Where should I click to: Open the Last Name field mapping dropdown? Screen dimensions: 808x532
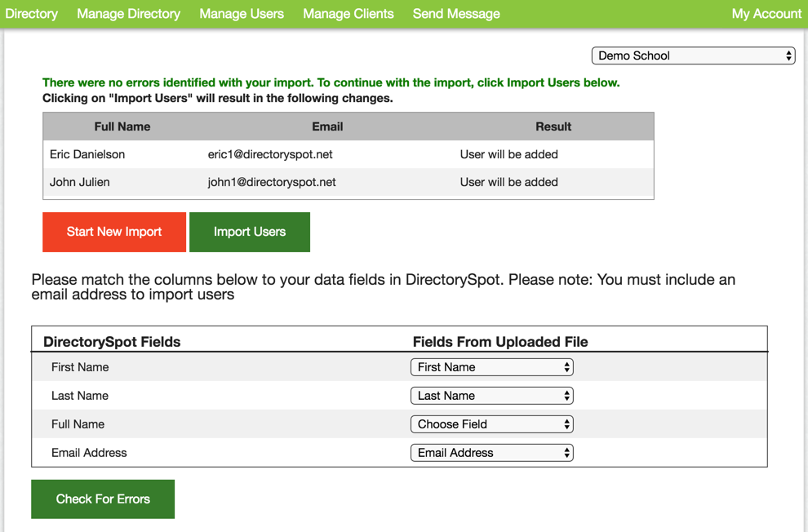tap(491, 396)
